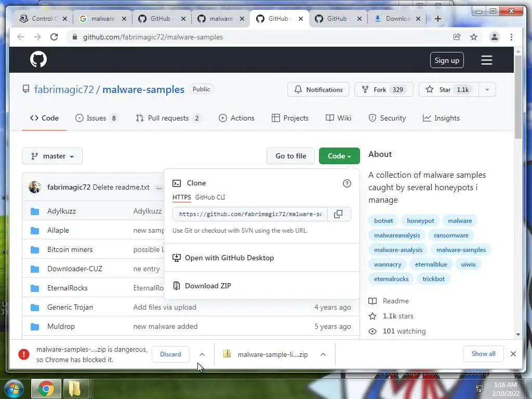Click the dangerous download warning icon
The image size is (532, 399).
point(24,354)
